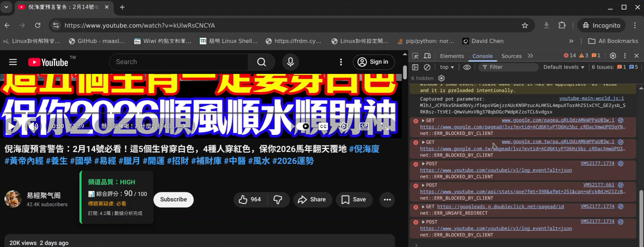The width and height of the screenshot is (644, 247).
Task: Show more DevTools tabs chevron
Action: tap(530, 56)
